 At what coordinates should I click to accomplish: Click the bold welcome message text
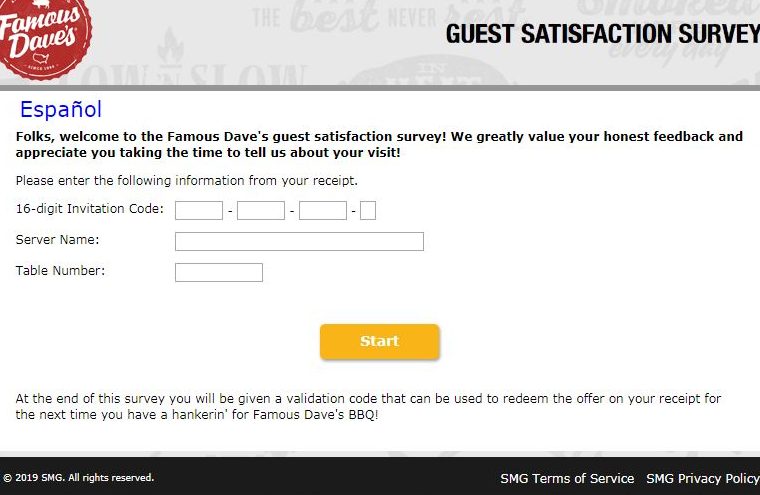point(379,145)
